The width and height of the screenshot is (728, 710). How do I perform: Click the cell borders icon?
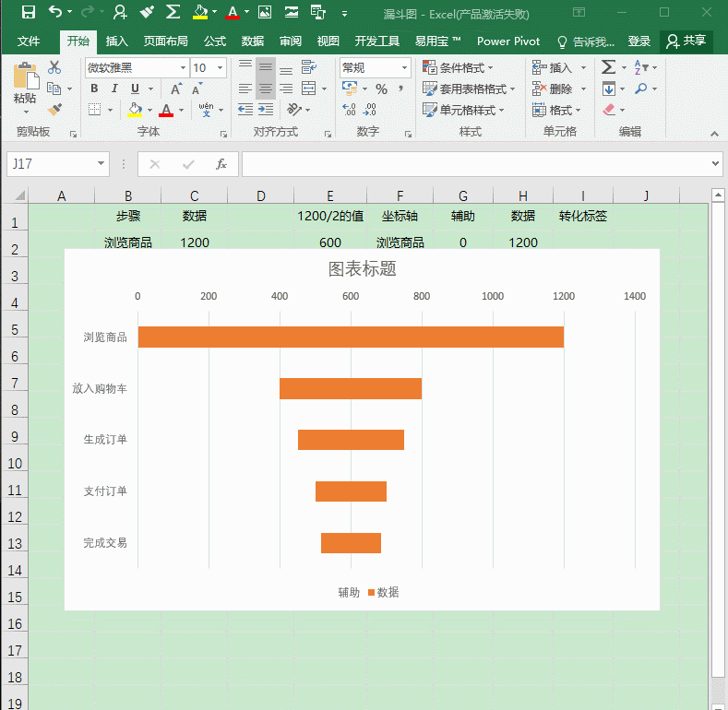tap(95, 110)
